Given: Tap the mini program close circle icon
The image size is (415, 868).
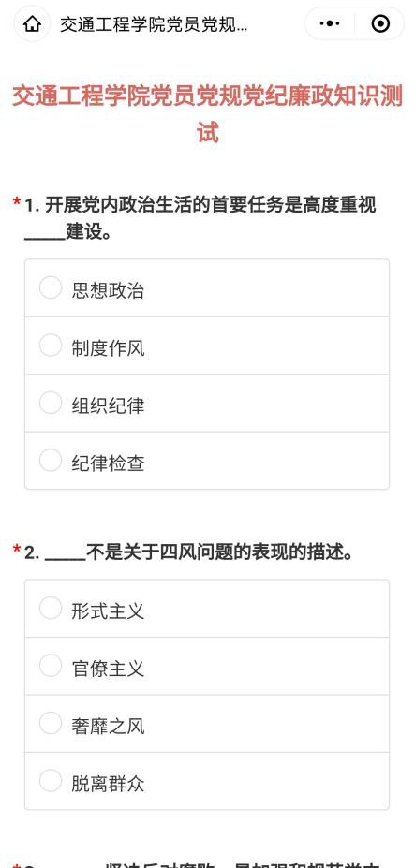Looking at the screenshot, I should tap(380, 23).
